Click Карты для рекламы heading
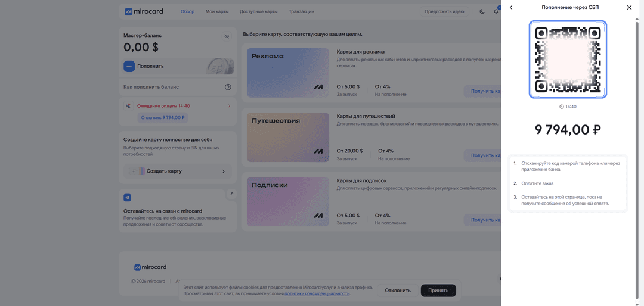The width and height of the screenshot is (644, 306). pos(361,52)
